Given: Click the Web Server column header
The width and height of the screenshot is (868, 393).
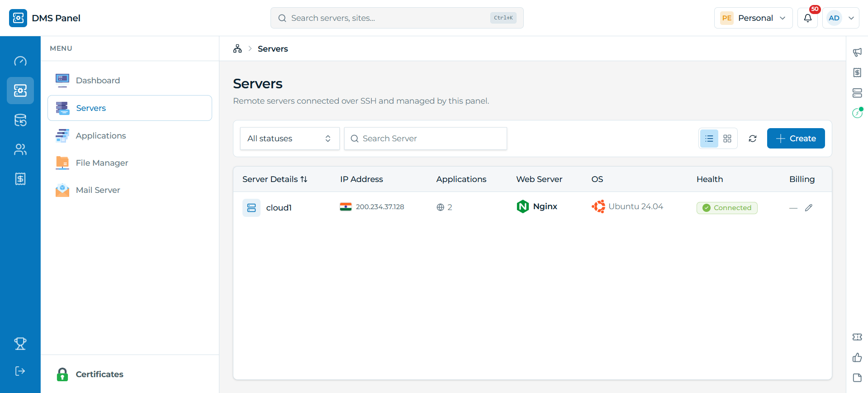Looking at the screenshot, I should coord(539,179).
